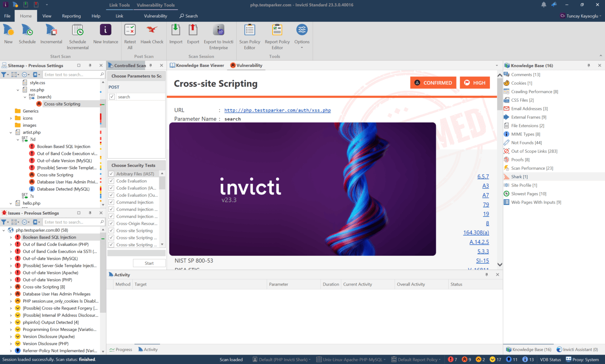Uncheck the search POST parameter

point(112,97)
